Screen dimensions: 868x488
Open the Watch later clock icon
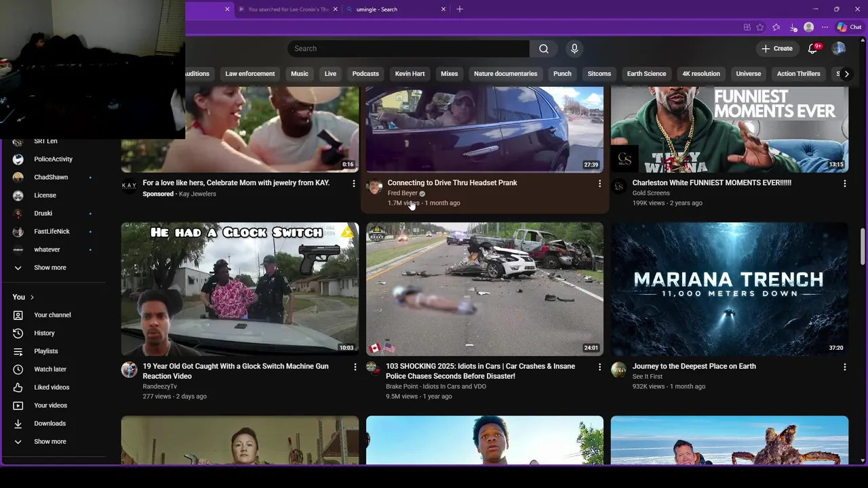click(x=18, y=369)
